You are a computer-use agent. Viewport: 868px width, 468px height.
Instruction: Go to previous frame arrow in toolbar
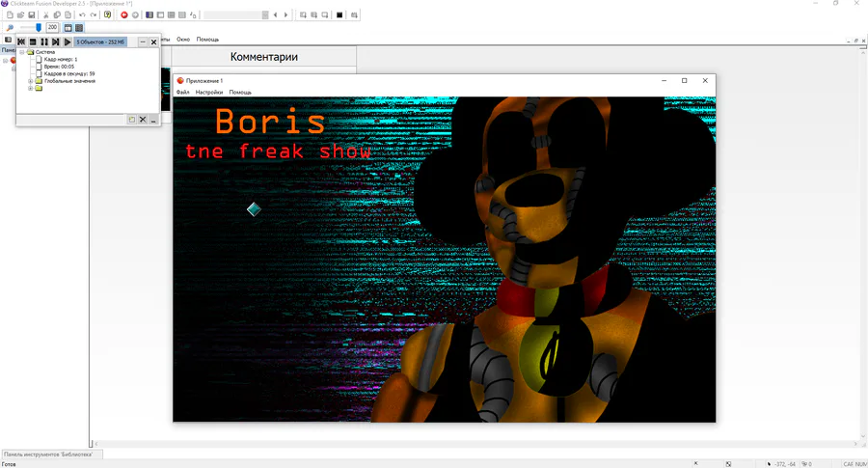click(x=275, y=14)
